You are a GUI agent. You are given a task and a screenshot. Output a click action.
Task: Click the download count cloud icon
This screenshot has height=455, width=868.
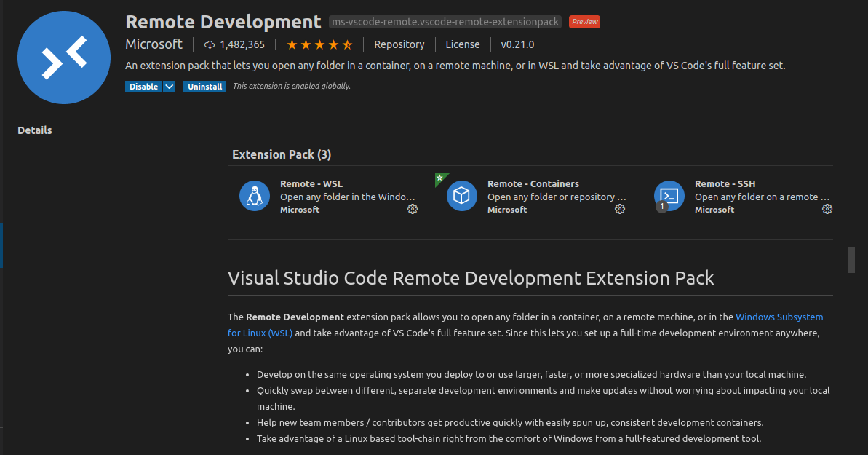[x=210, y=45]
